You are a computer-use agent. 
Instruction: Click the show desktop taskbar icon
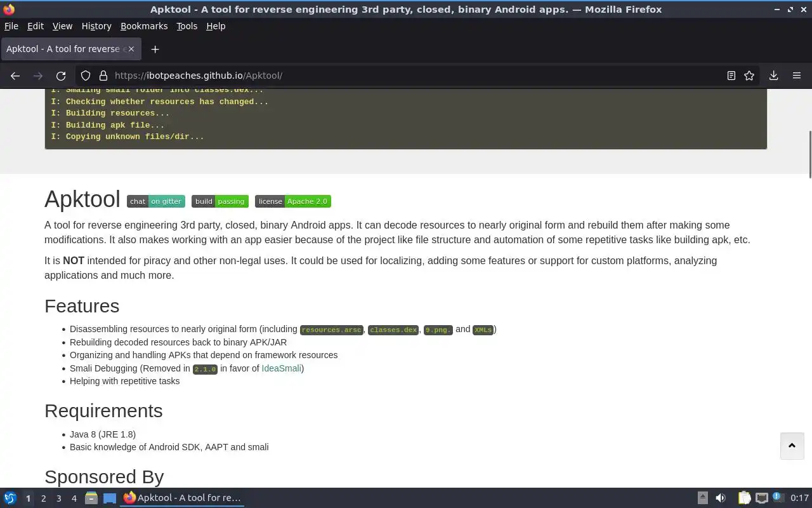[x=110, y=498]
